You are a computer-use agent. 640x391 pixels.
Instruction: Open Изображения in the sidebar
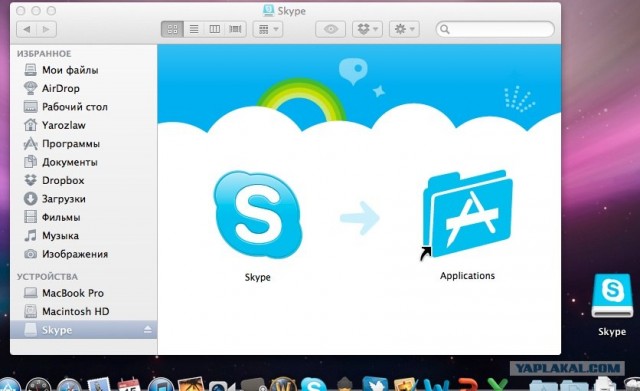point(83,254)
